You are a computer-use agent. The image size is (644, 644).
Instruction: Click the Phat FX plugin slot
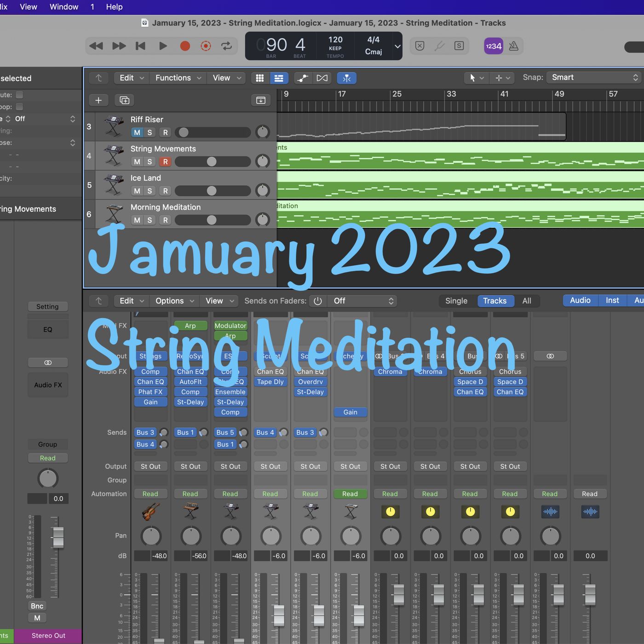(x=150, y=392)
